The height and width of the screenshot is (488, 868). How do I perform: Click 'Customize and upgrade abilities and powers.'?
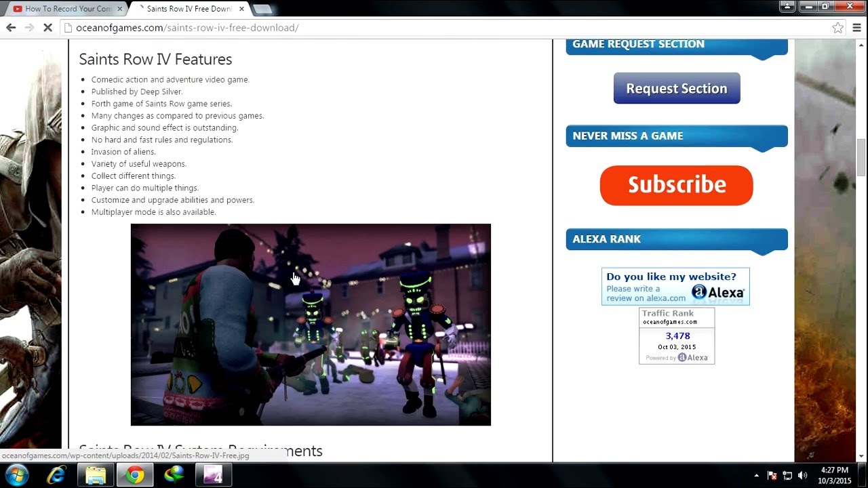coord(173,200)
